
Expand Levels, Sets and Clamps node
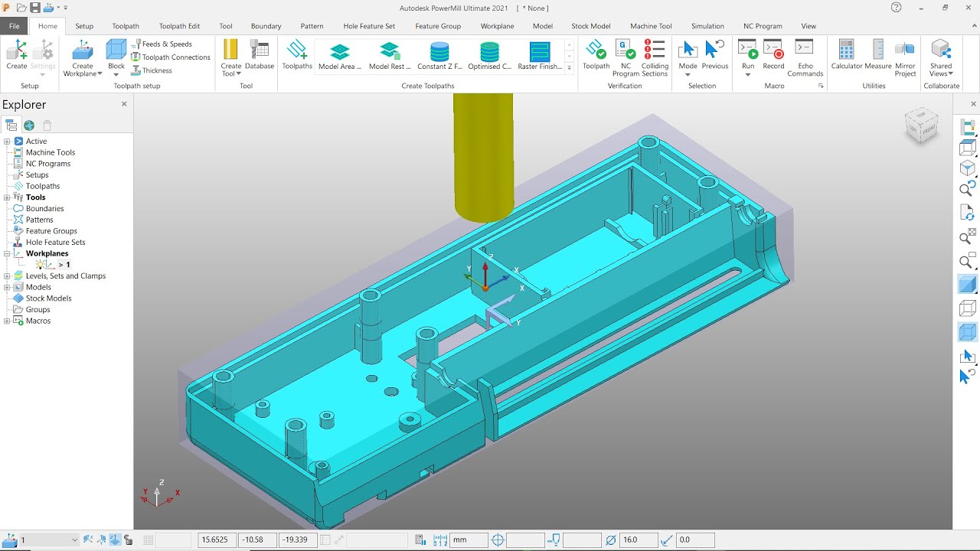tap(7, 276)
